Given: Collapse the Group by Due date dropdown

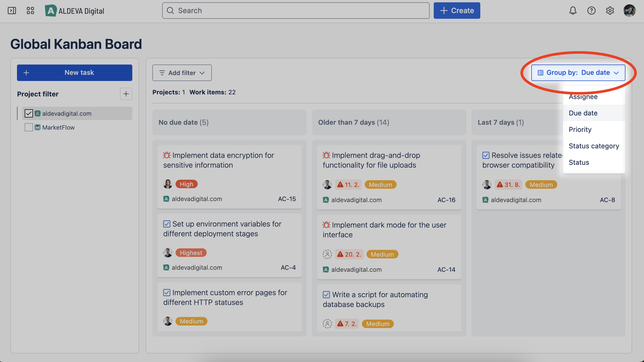Looking at the screenshot, I should 578,73.
